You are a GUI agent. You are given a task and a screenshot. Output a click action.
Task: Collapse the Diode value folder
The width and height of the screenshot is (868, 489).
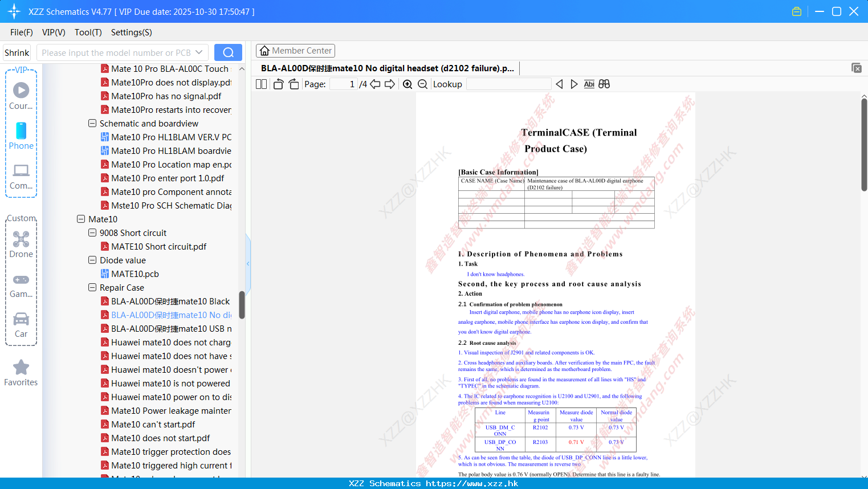[92, 260]
